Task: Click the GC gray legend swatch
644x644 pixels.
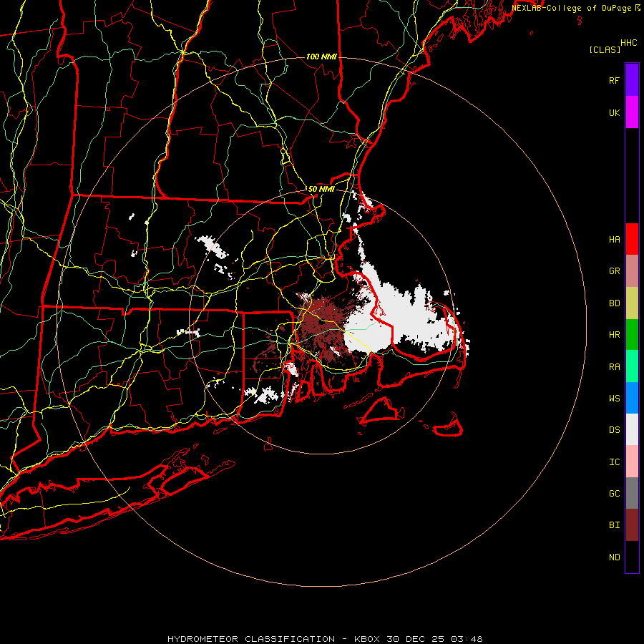Action: [x=632, y=493]
